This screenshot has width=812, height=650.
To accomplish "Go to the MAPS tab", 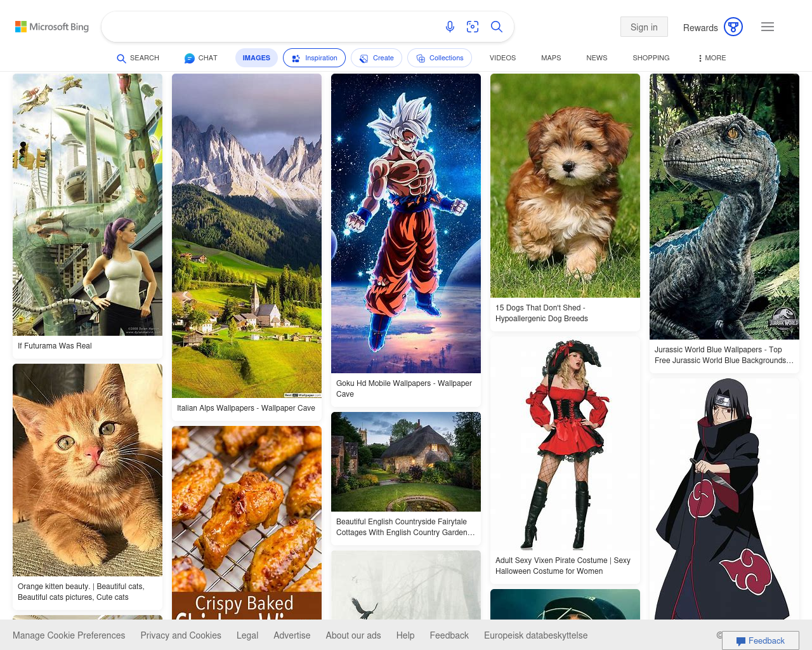I will pyautogui.click(x=551, y=58).
